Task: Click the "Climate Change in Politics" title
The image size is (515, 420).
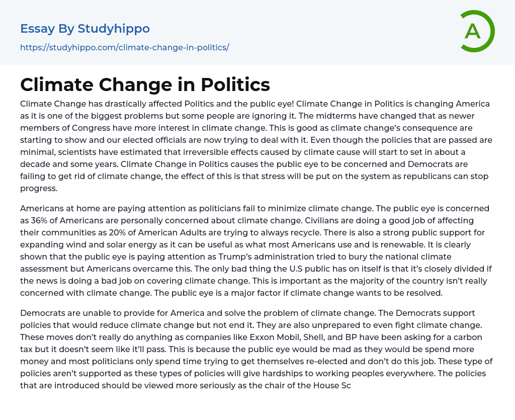Action: [x=145, y=84]
